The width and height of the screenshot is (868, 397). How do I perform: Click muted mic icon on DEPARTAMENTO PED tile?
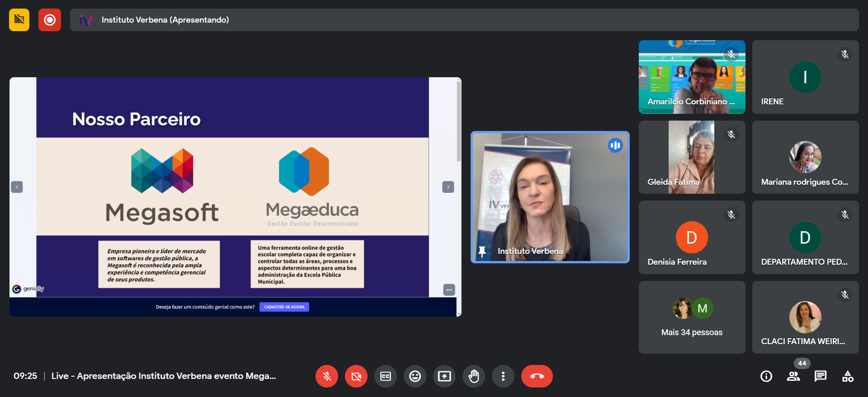point(844,215)
